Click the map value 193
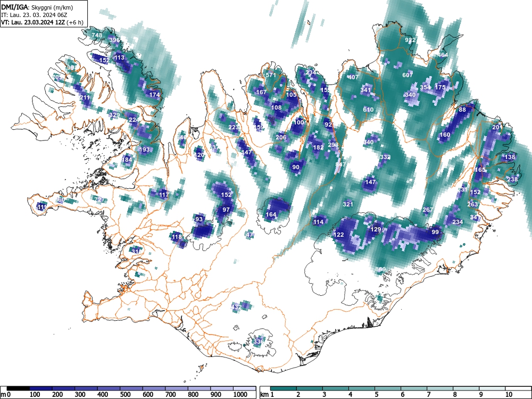 click(145, 149)
